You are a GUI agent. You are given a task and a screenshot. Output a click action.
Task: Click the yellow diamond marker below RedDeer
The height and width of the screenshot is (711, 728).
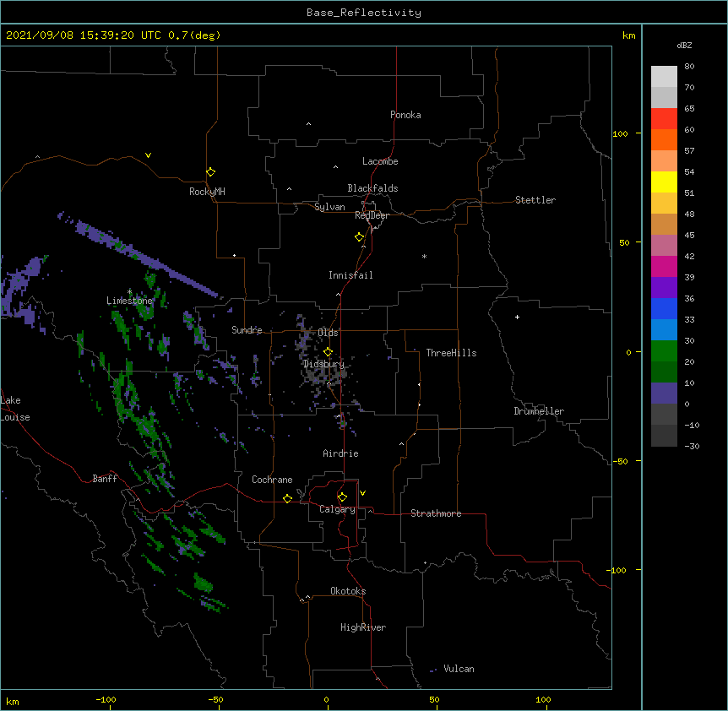point(360,237)
